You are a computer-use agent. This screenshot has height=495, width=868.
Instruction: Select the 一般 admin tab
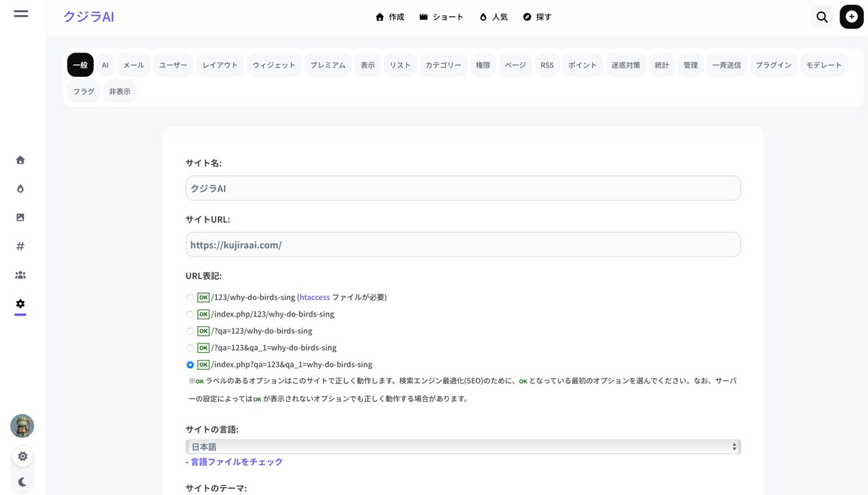tap(80, 65)
